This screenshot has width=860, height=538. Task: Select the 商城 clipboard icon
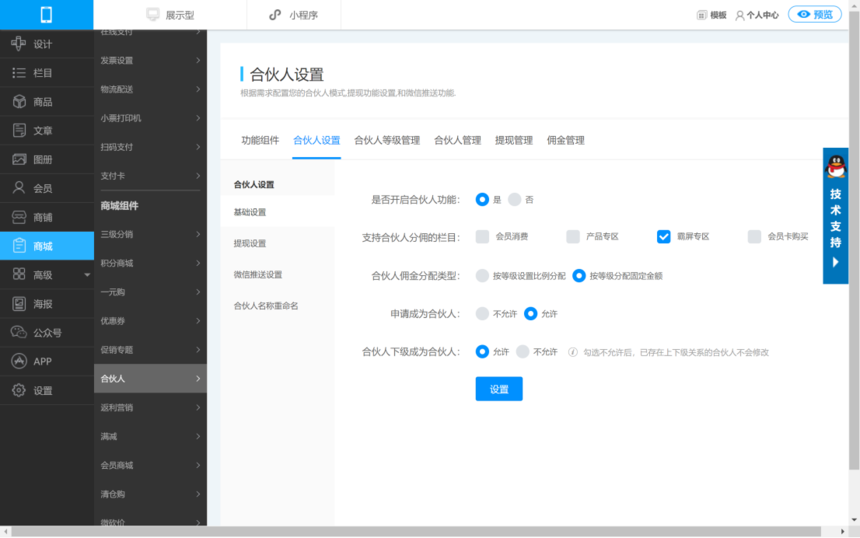[19, 246]
